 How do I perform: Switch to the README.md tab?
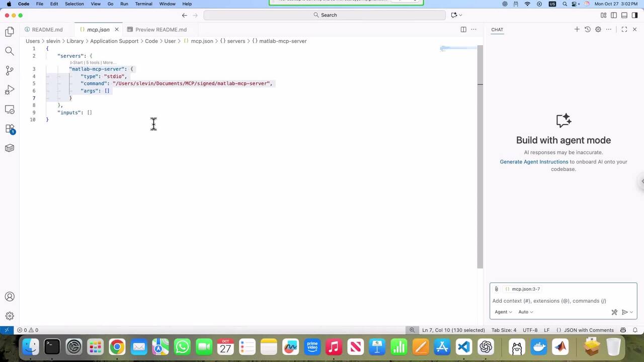coord(47,30)
